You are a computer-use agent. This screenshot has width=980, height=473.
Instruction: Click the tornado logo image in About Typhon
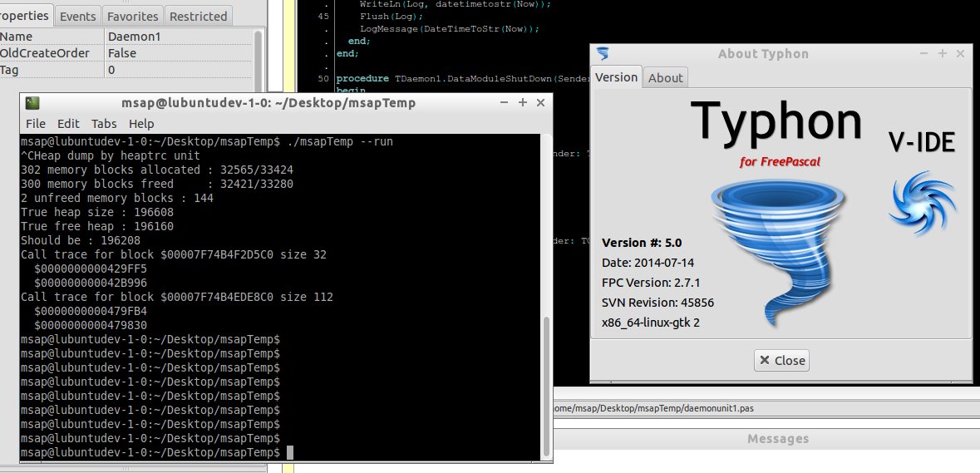778,252
